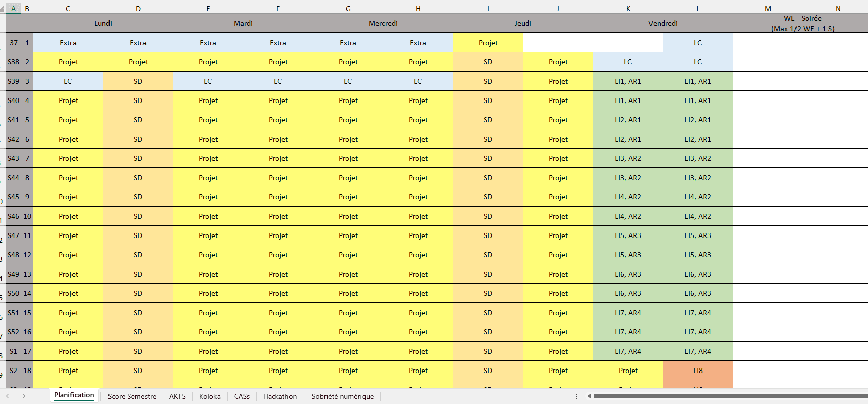The height and width of the screenshot is (404, 868).
Task: Click the select-all corner triangle
Action: tap(3, 9)
